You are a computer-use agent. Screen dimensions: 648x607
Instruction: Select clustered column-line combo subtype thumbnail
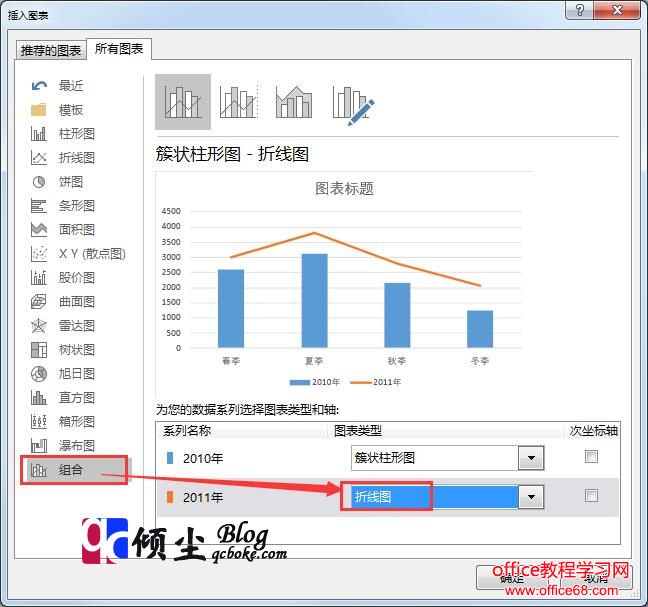tap(183, 102)
